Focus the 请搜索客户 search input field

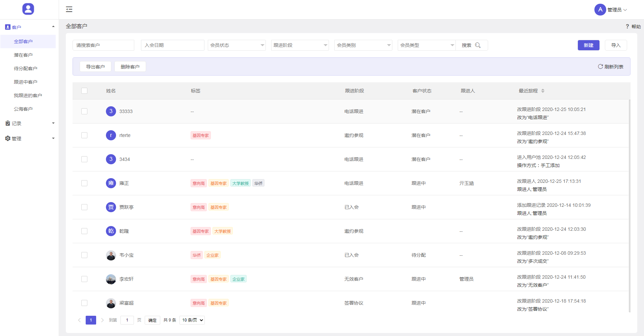click(x=103, y=45)
